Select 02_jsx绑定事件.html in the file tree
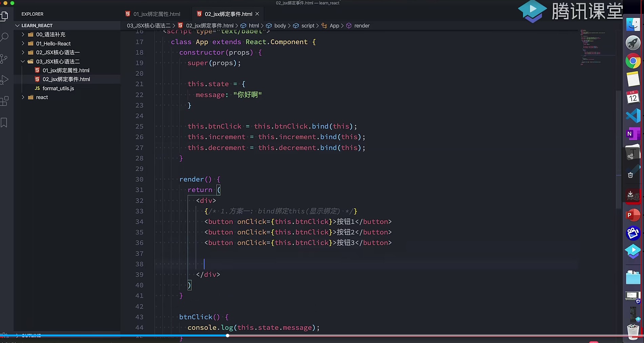 point(66,79)
